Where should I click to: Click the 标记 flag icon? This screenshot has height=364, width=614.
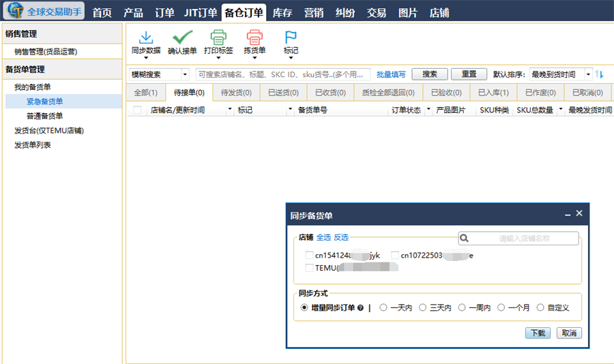pos(291,37)
